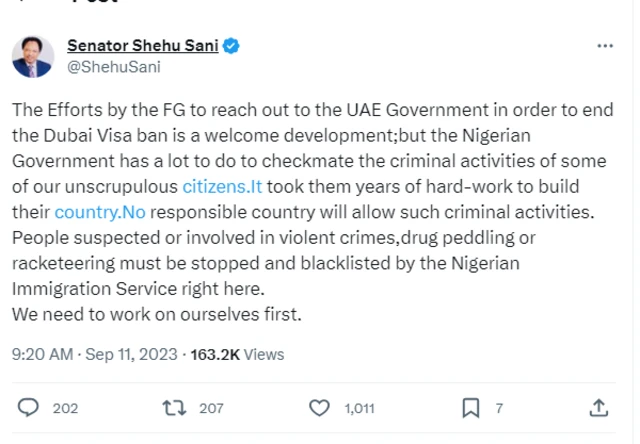The width and height of the screenshot is (640, 444).
Task: Open the citizens.It link in post
Action: (222, 187)
